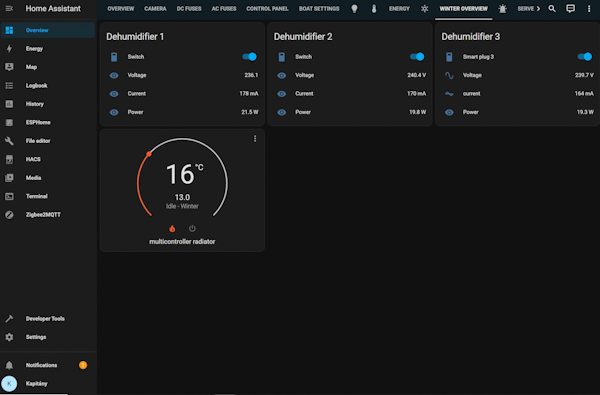Click the Dehumidifier 3 voltage sine-wave icon
The height and width of the screenshot is (395, 600).
(449, 75)
